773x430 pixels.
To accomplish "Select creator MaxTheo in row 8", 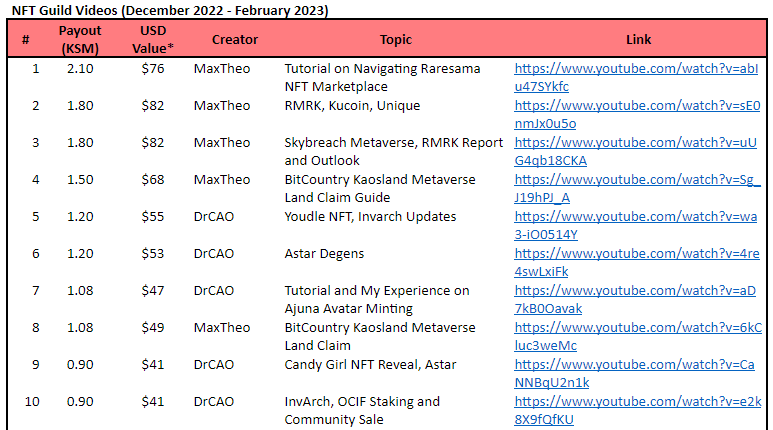I will [x=222, y=327].
